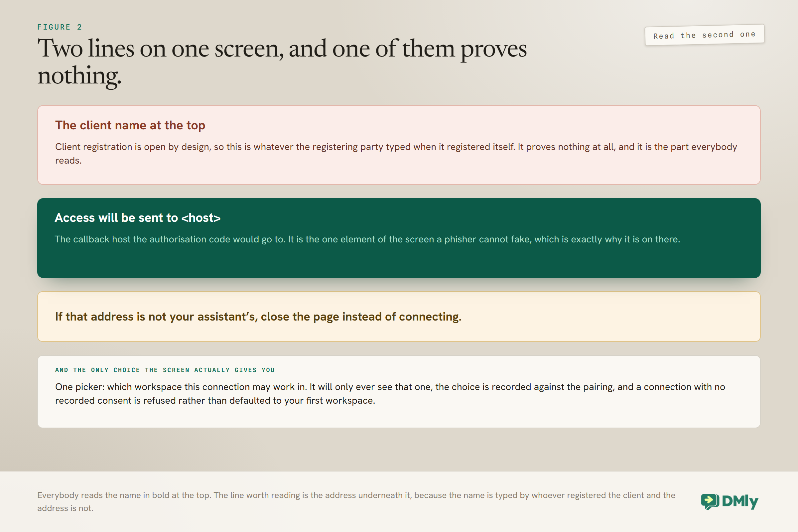
Task: Click the 'callback host the authorisation code' sentence
Action: (x=367, y=239)
